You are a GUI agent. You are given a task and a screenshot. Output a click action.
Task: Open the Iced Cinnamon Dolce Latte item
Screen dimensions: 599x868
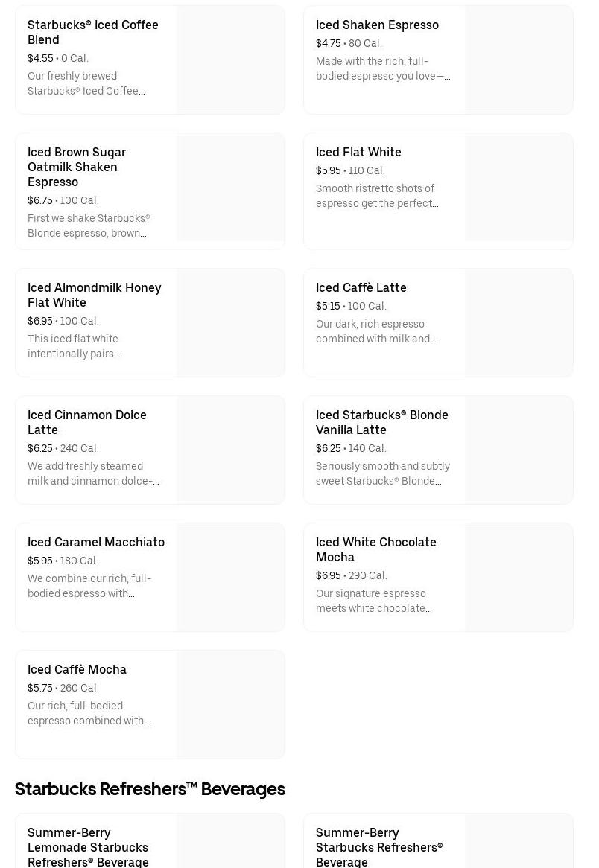tap(87, 422)
